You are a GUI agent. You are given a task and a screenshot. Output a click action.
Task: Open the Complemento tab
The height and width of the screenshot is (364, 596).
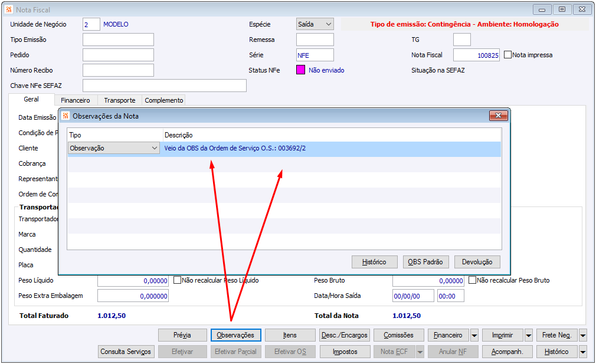(164, 100)
